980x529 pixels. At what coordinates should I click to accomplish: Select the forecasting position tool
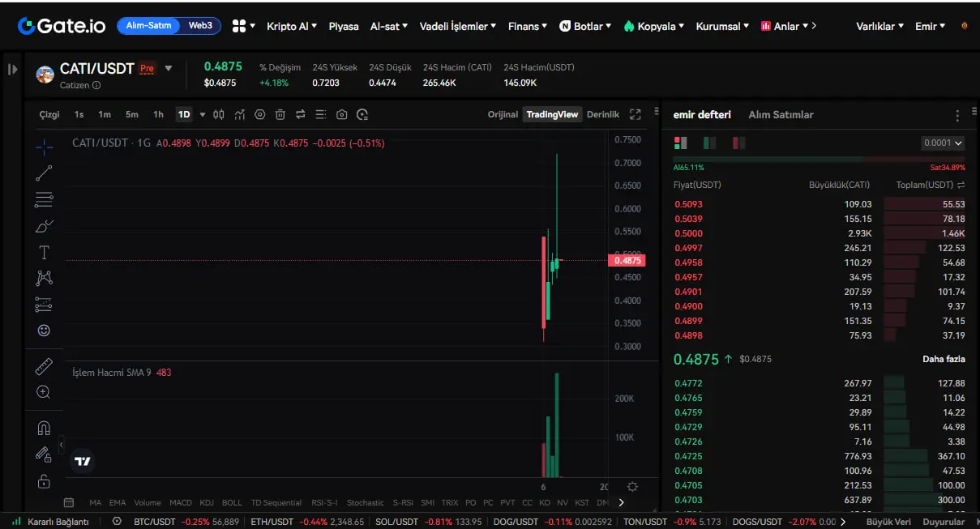[44, 305]
